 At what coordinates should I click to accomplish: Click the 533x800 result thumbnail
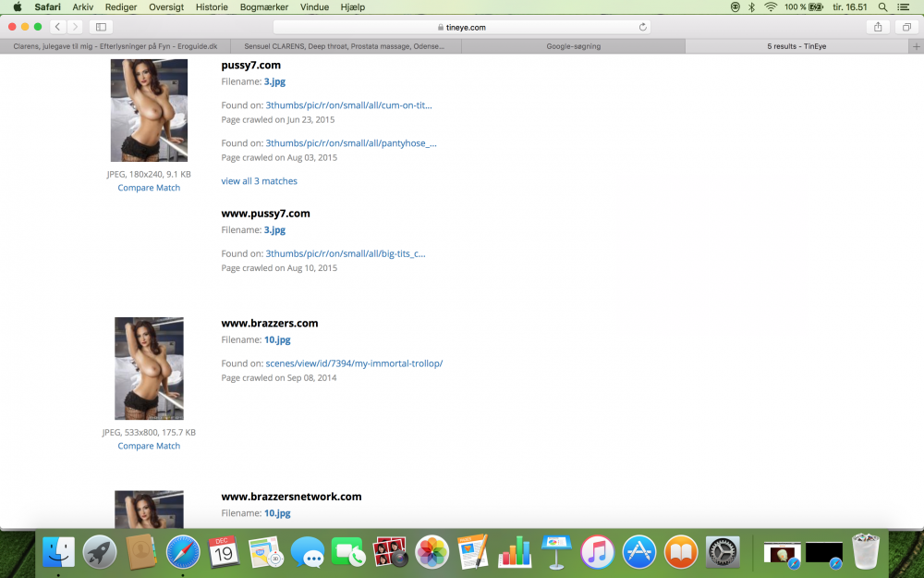point(149,369)
